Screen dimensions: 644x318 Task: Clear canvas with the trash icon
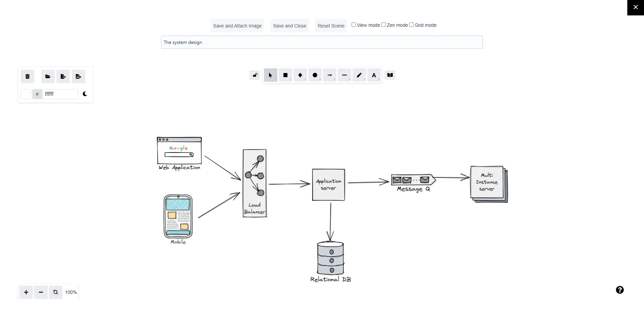click(28, 76)
